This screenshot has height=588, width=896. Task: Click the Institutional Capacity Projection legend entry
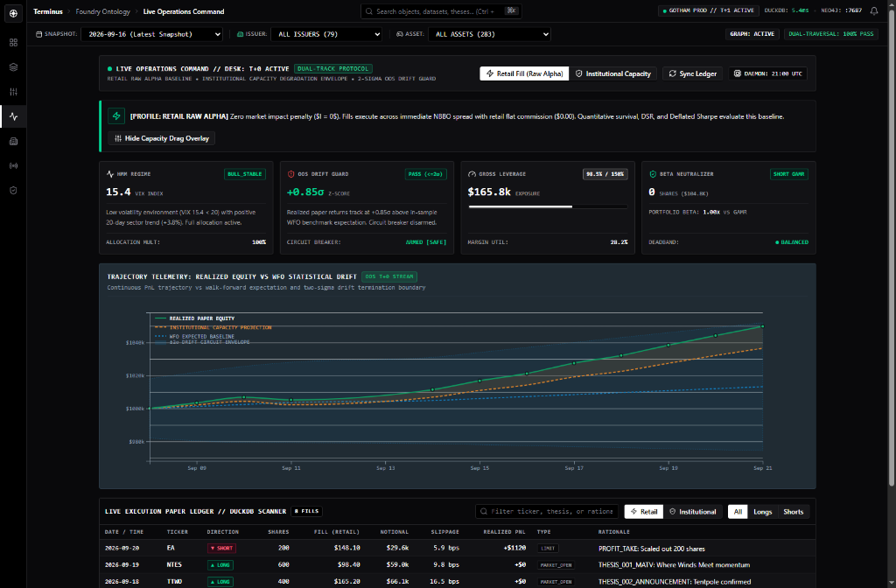tap(213, 327)
